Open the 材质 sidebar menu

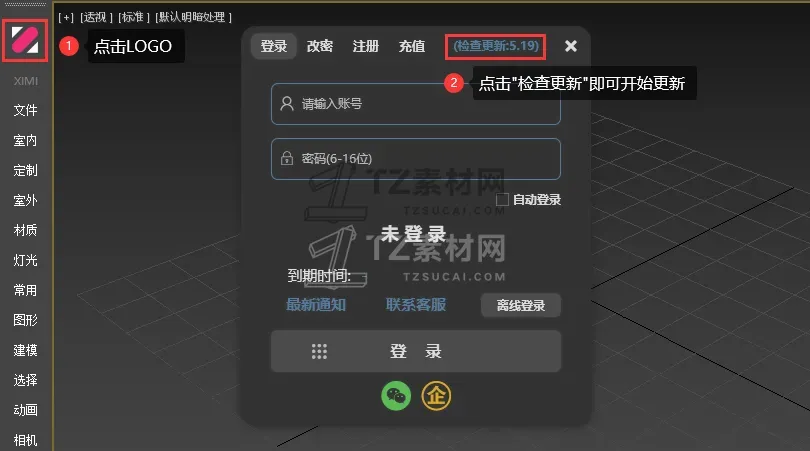coord(25,230)
